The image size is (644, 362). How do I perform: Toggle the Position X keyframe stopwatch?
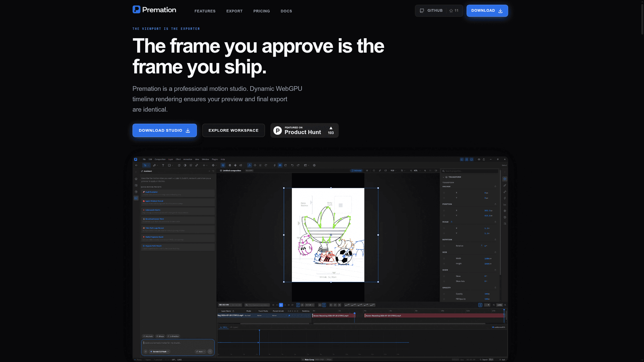444,210
